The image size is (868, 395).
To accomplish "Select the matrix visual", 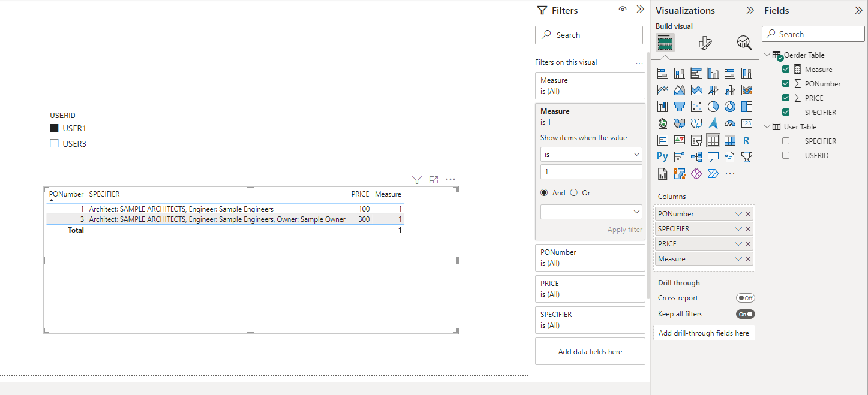I will (x=730, y=140).
